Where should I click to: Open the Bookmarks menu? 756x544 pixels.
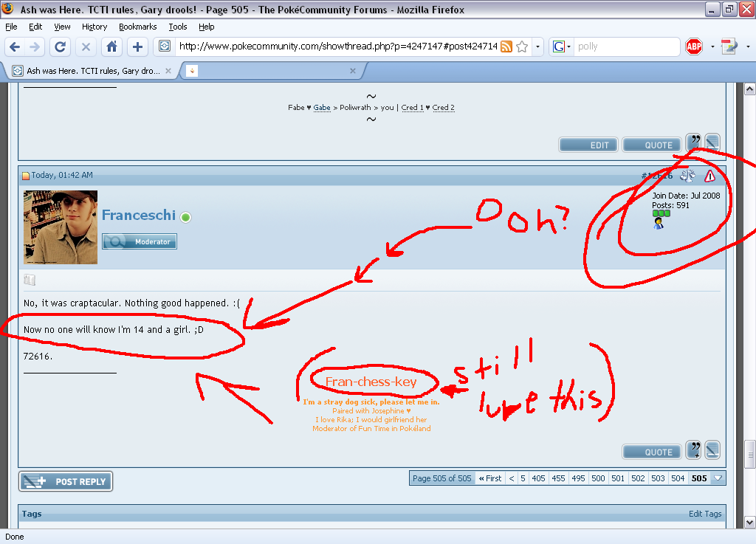point(138,27)
